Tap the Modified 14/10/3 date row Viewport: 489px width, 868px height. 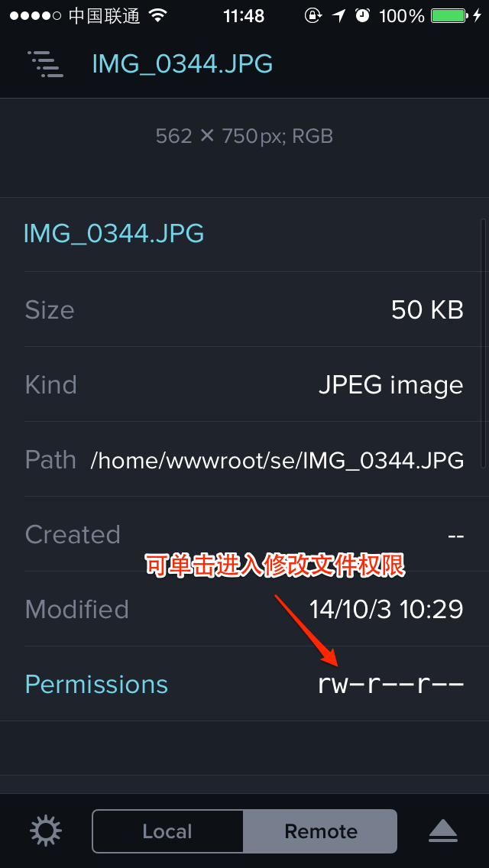[x=244, y=609]
